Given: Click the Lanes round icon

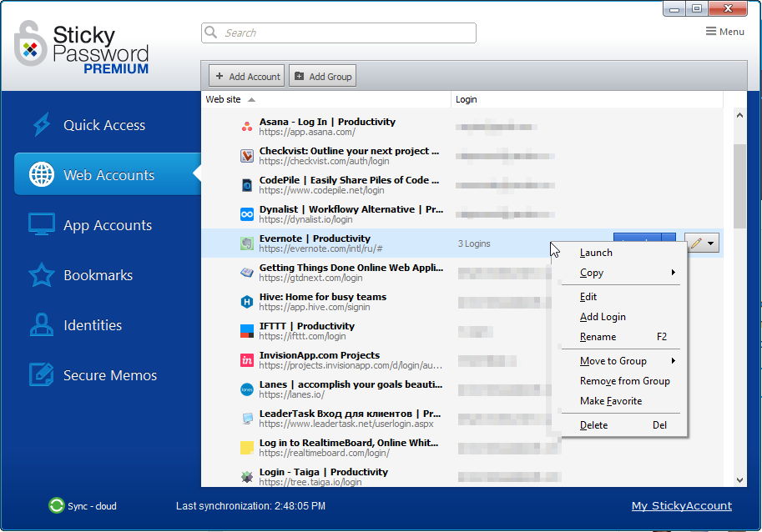Looking at the screenshot, I should coord(247,389).
